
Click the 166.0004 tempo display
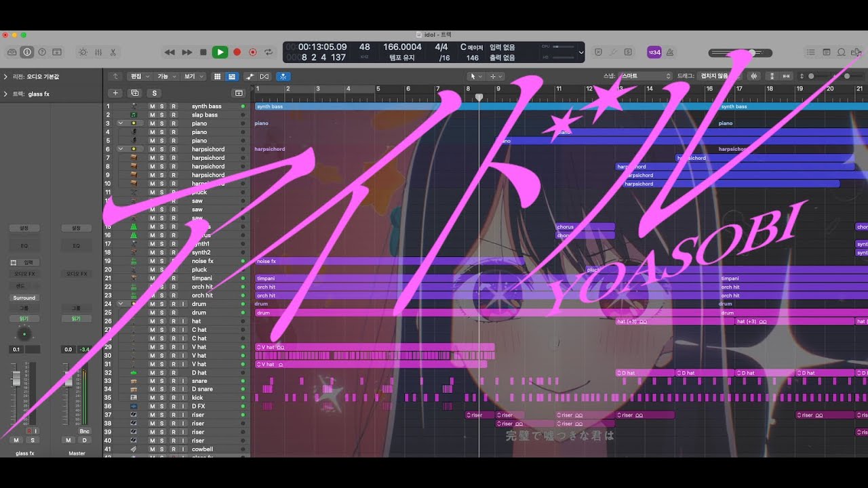[x=402, y=47]
